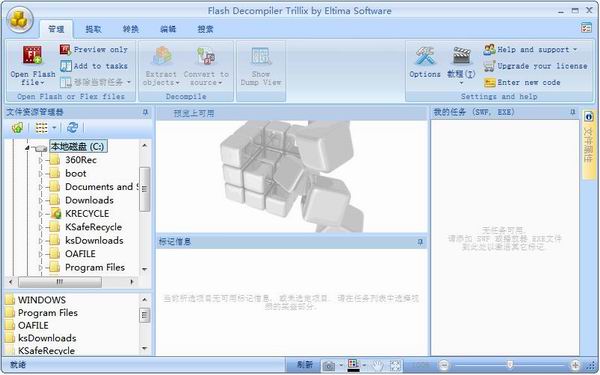Click the view mode grid icon in the explorer
Image resolution: width=600 pixels, height=375 pixels.
(x=41, y=127)
